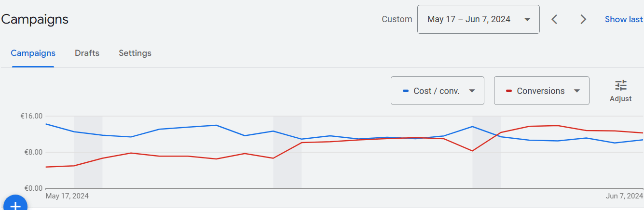644x210 pixels.
Task: Click the blue swatch beside Cost / conv.
Action: coord(406,91)
